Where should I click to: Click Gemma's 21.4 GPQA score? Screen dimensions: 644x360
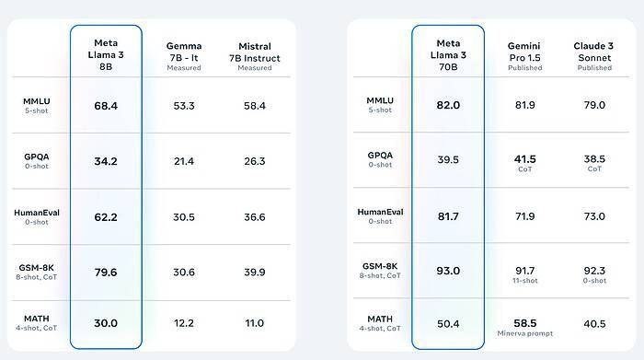point(184,161)
